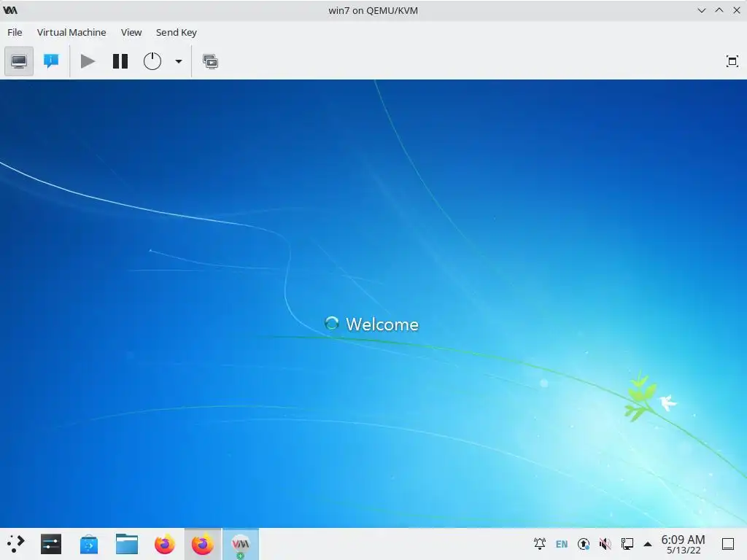Open notifications bell in system tray
The image size is (747, 560).
pyautogui.click(x=539, y=544)
